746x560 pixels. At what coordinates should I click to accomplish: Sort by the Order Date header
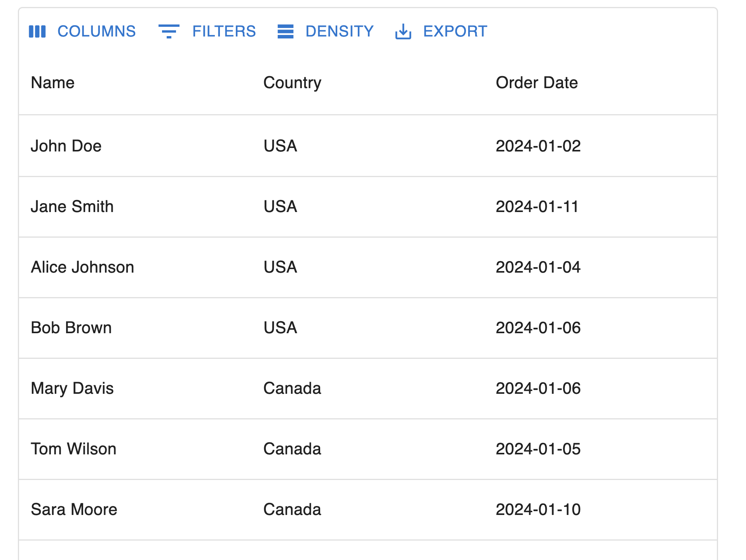537,83
